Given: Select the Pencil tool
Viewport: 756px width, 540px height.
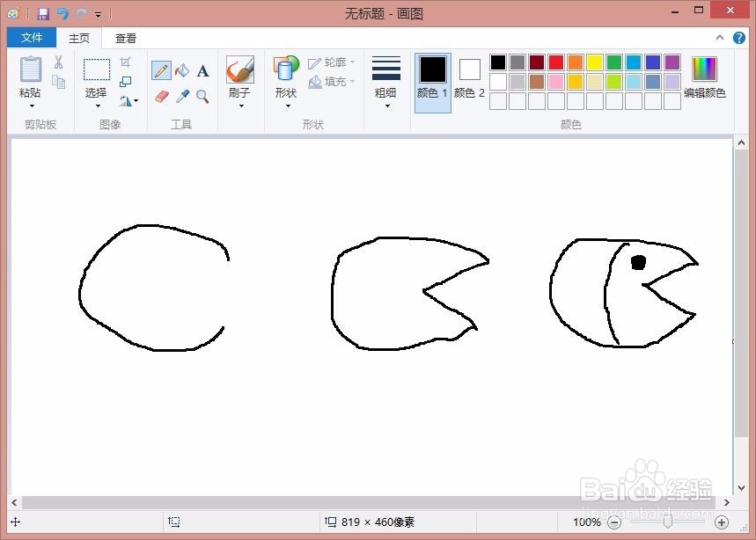Looking at the screenshot, I should (161, 71).
